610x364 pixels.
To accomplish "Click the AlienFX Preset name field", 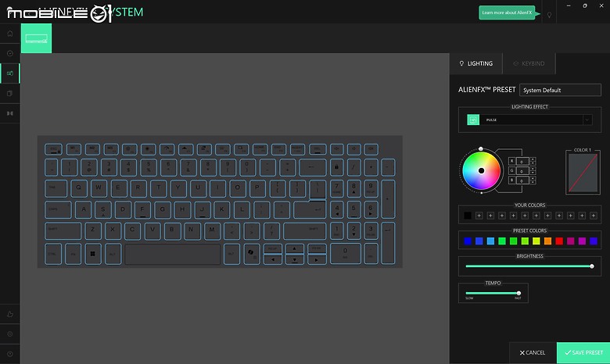I will [560, 90].
